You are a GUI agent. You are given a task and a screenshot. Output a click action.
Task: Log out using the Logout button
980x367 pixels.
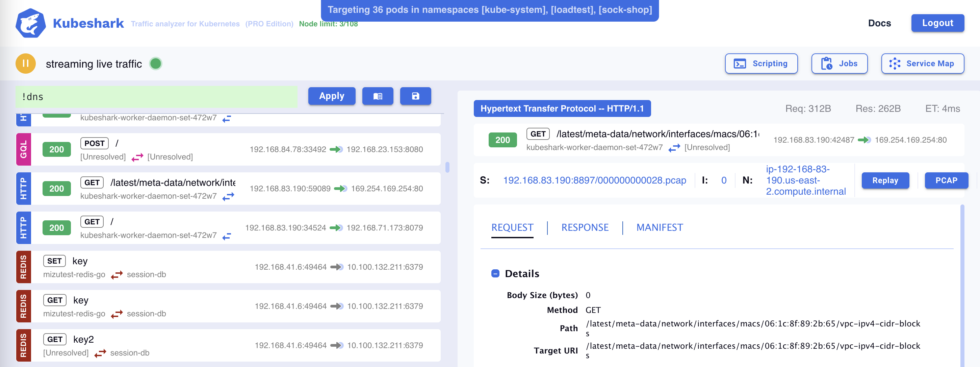[937, 23]
